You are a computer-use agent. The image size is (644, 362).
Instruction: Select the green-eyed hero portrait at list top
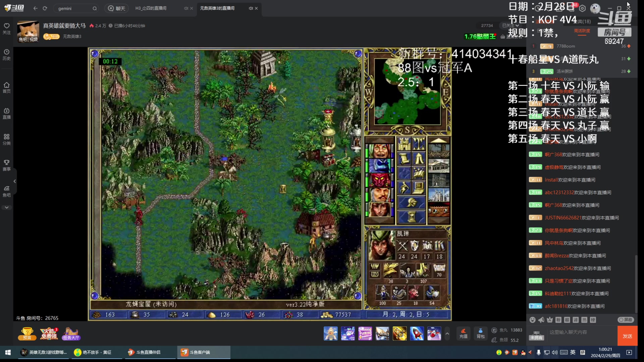click(380, 151)
